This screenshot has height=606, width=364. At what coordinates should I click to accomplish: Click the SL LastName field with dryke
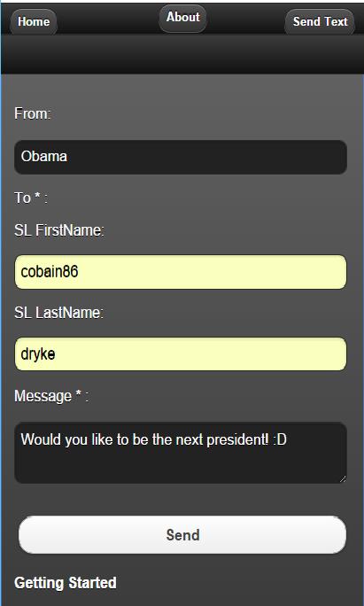click(x=181, y=353)
